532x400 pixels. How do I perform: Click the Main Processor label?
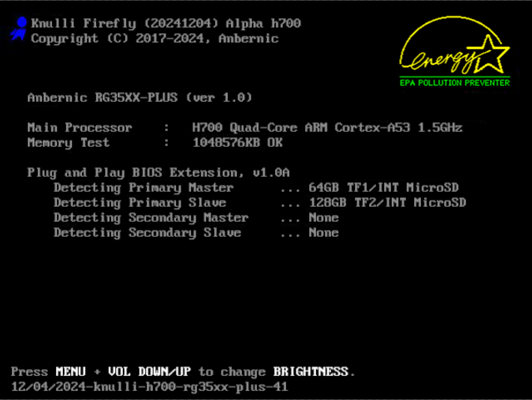pyautogui.click(x=79, y=127)
